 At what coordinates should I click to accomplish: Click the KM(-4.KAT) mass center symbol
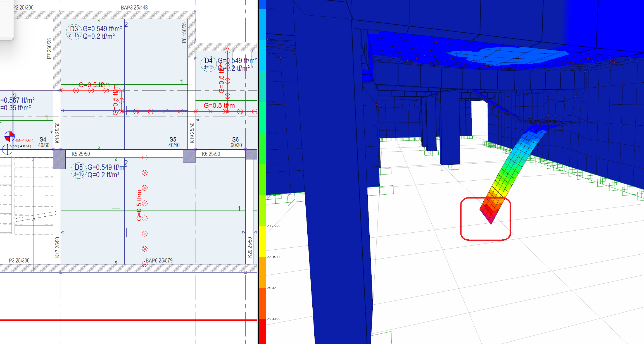[x=7, y=149]
